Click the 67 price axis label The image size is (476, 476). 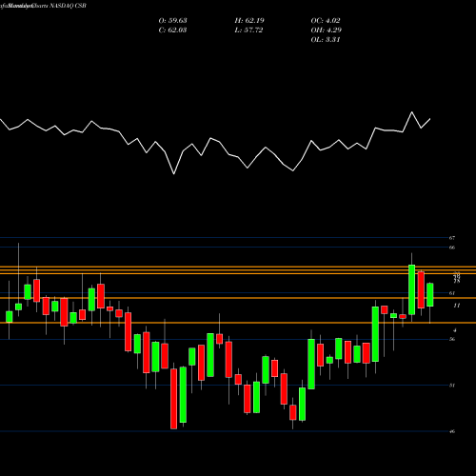coord(452,238)
